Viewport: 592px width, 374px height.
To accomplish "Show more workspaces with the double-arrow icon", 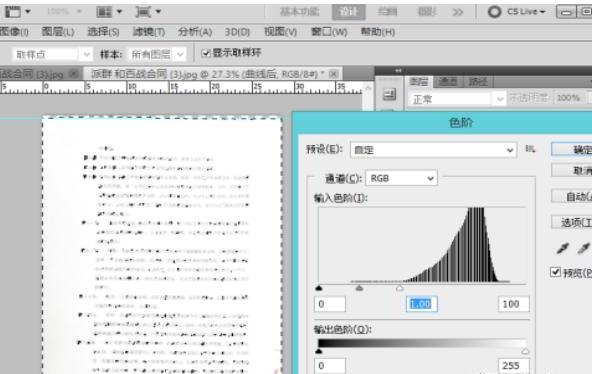I will (458, 12).
